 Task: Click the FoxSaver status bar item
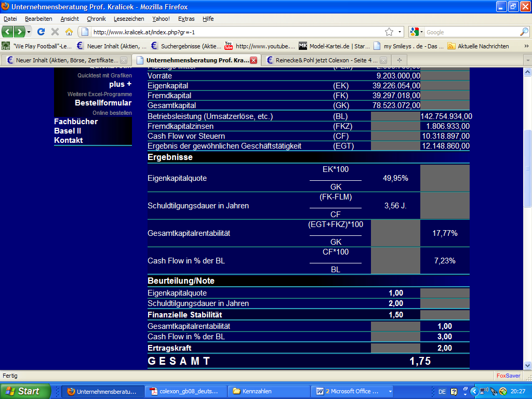[508, 376]
